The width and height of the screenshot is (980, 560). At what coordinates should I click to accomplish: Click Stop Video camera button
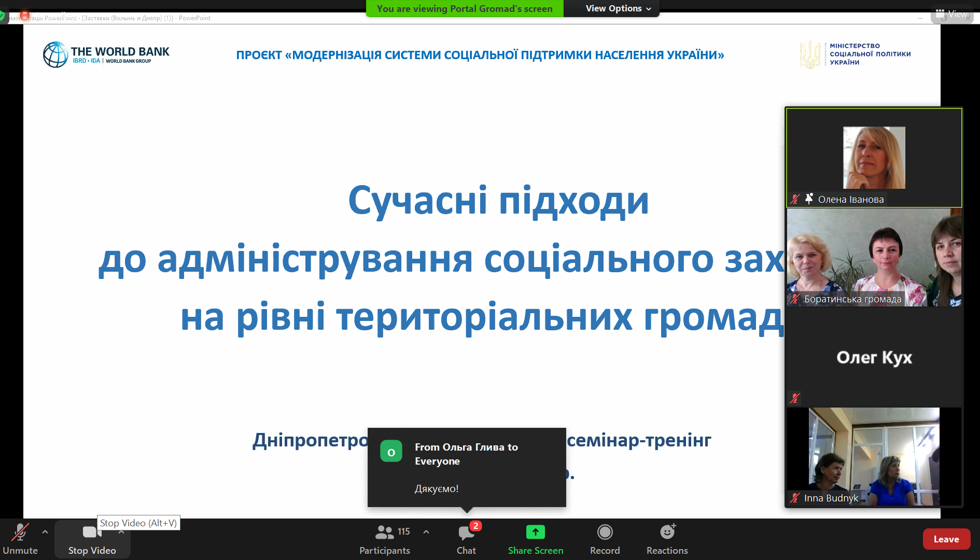pos(92,539)
